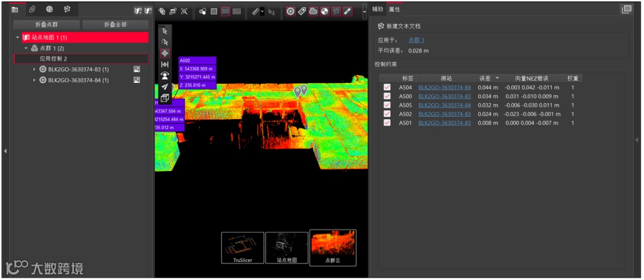Expand the BLK2GO-3630374-84 tree node
The image size is (644, 280).
35,80
